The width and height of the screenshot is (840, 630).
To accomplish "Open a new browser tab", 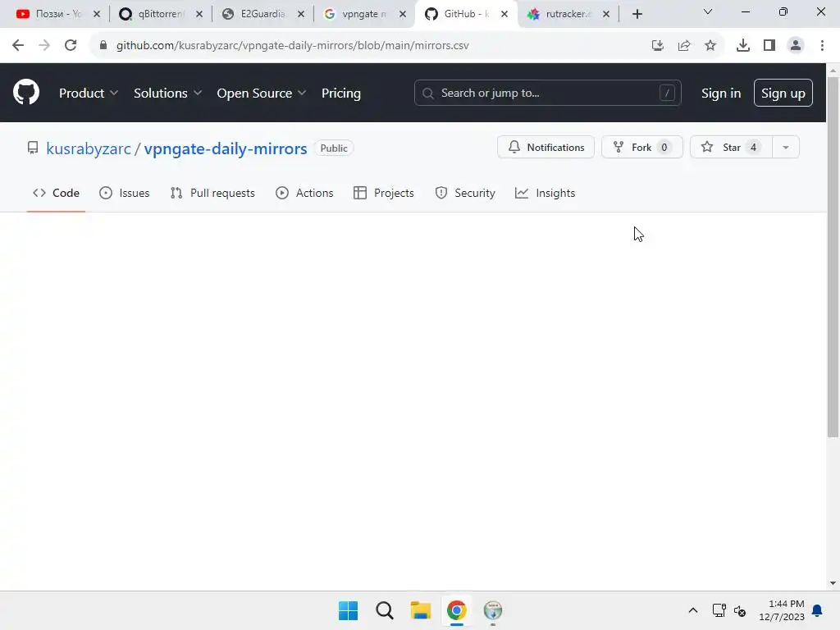I will (637, 14).
